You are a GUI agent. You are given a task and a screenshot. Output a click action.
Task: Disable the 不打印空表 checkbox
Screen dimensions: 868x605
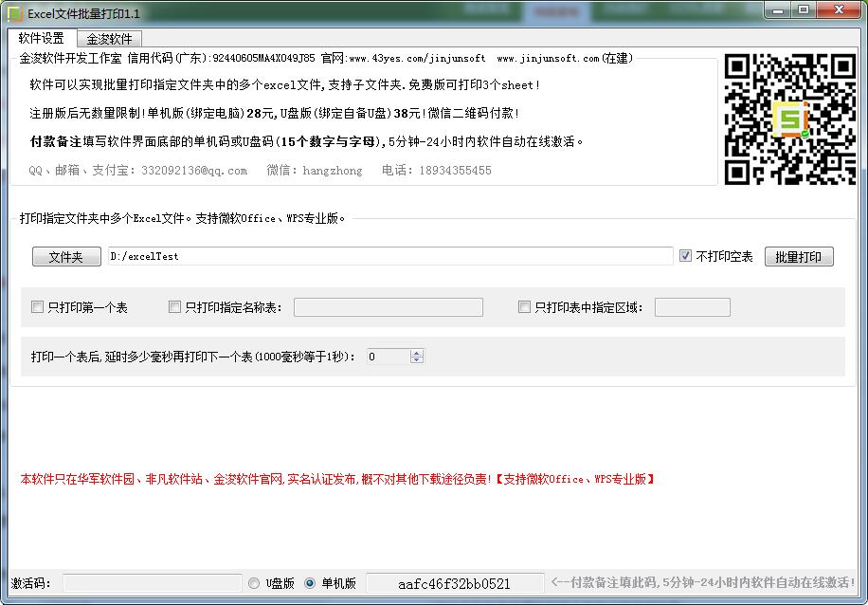[685, 254]
